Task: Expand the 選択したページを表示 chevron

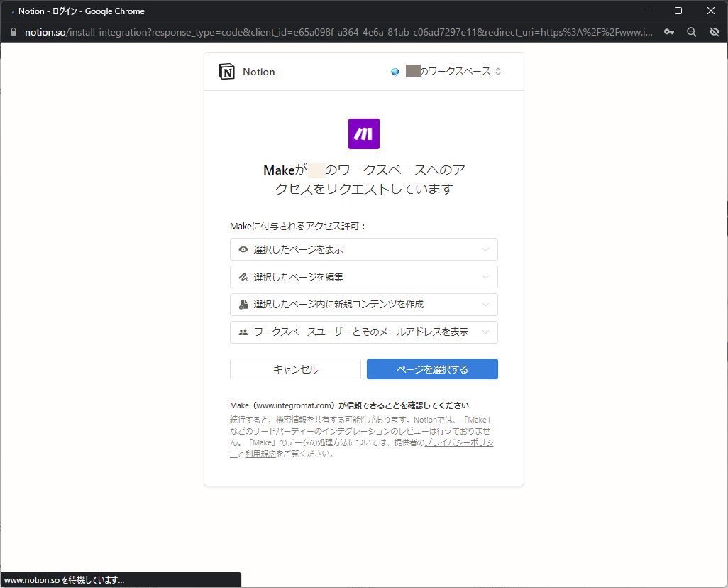Action: tap(485, 249)
